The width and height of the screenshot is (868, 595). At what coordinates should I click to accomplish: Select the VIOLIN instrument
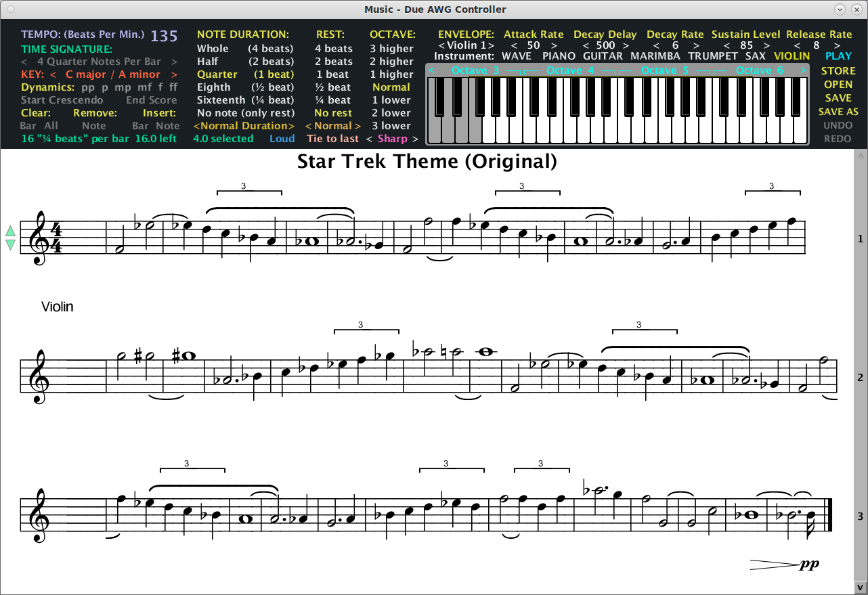click(x=791, y=56)
